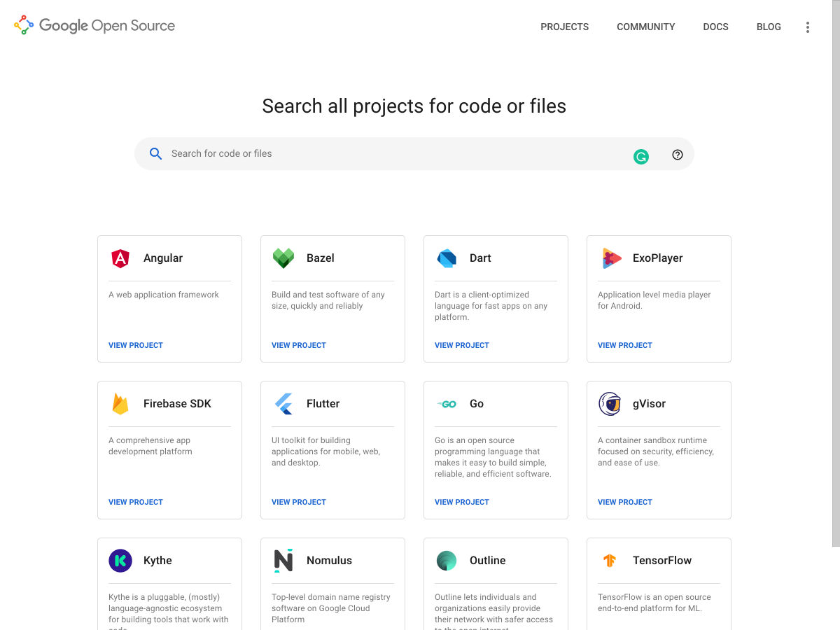Click the ExoPlayer logo icon
This screenshot has width=840, height=630.
click(x=611, y=258)
